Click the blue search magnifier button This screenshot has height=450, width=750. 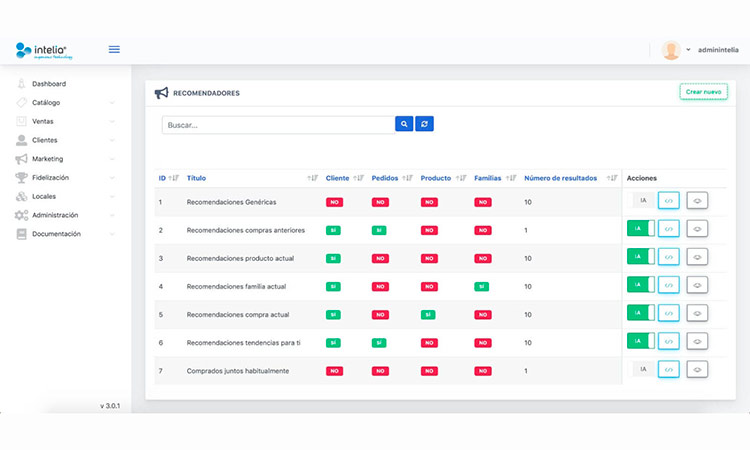[x=404, y=124]
